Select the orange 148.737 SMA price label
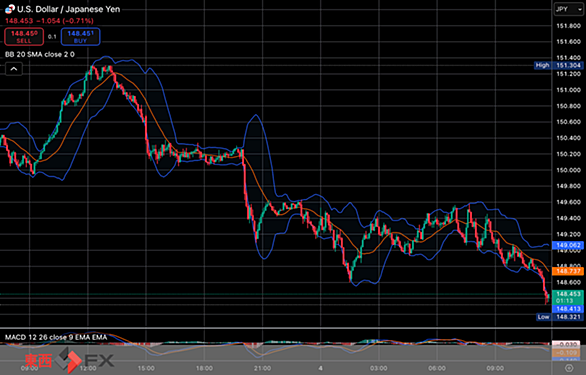Viewport: 586px width, 375px height. [567, 271]
